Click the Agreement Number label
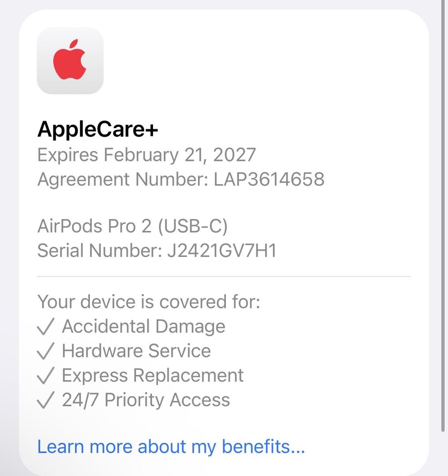 [123, 179]
